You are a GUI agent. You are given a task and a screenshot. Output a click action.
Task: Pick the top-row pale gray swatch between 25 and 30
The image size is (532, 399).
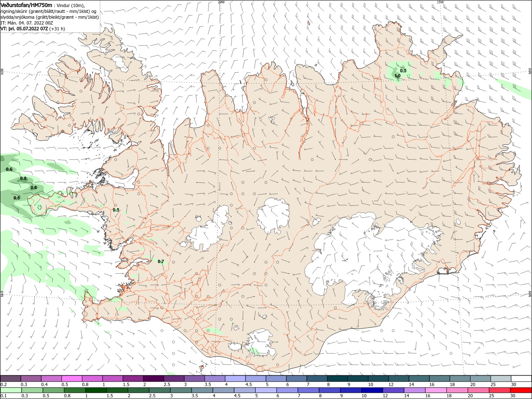(x=501, y=379)
